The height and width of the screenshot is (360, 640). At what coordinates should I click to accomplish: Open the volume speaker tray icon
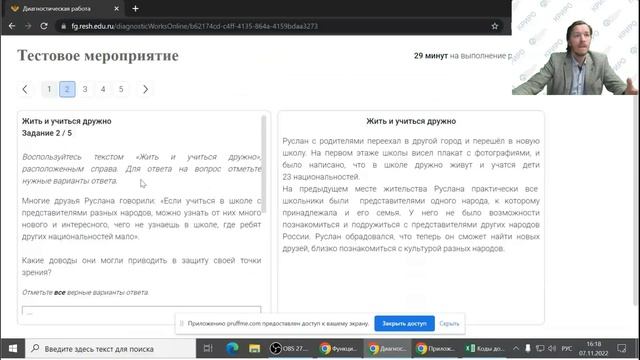pos(552,349)
